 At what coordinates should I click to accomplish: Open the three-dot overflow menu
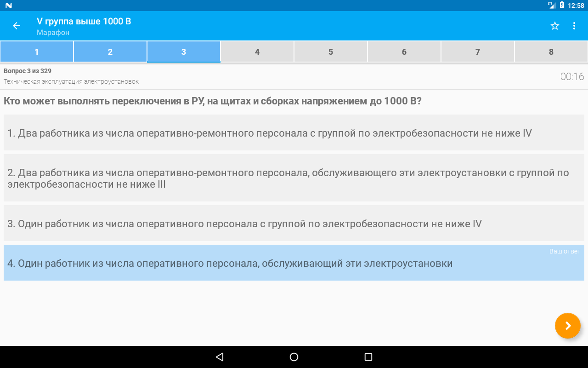(x=574, y=26)
